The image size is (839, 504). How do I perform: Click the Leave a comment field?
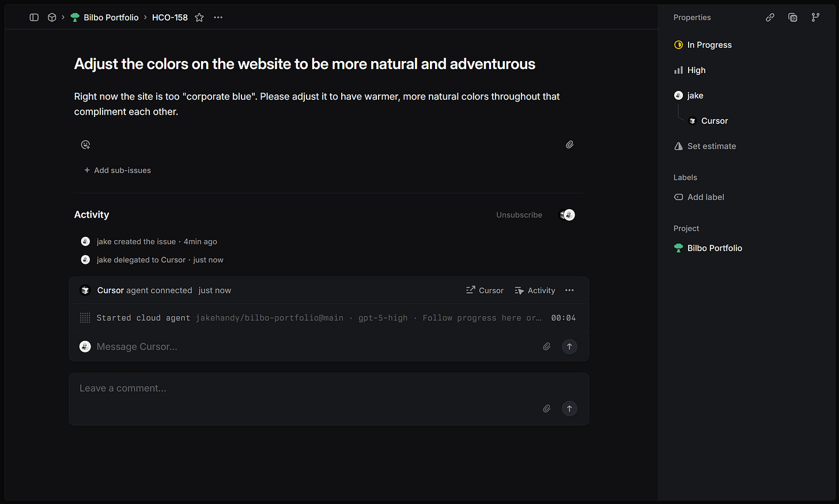[x=328, y=389]
